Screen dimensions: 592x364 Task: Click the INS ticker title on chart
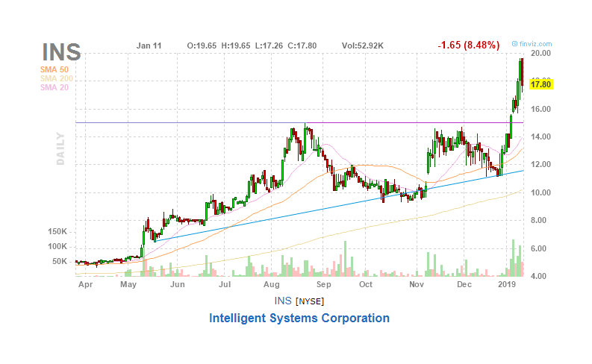pyautogui.click(x=61, y=52)
